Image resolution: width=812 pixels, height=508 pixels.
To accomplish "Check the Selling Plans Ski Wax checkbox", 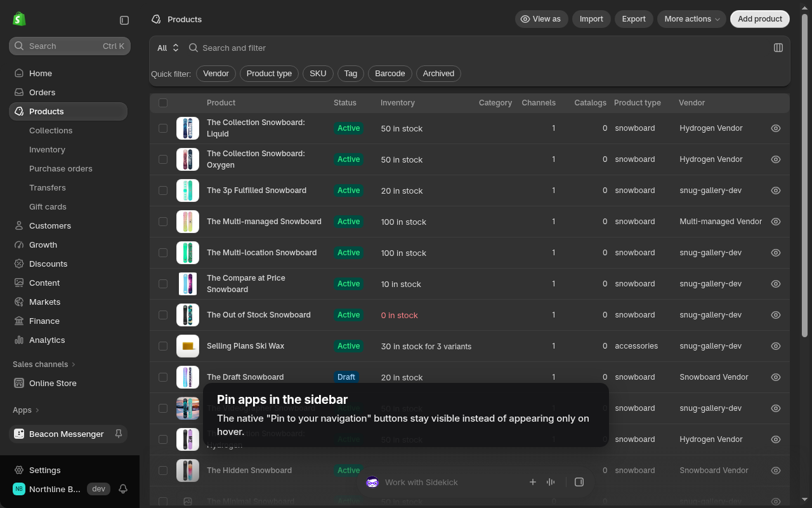I will click(x=163, y=346).
